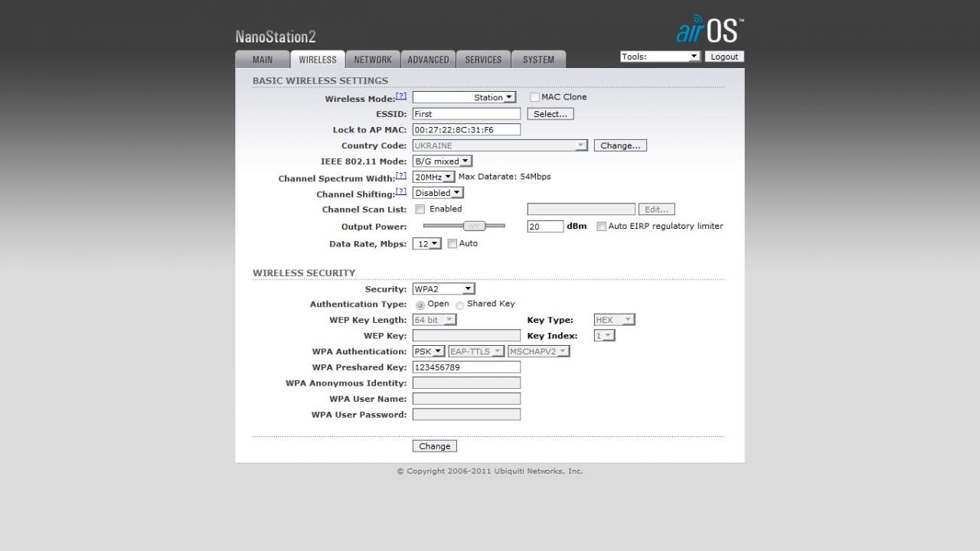Click the NanoStation2 title logo
This screenshot has height=551, width=980.
tap(276, 37)
